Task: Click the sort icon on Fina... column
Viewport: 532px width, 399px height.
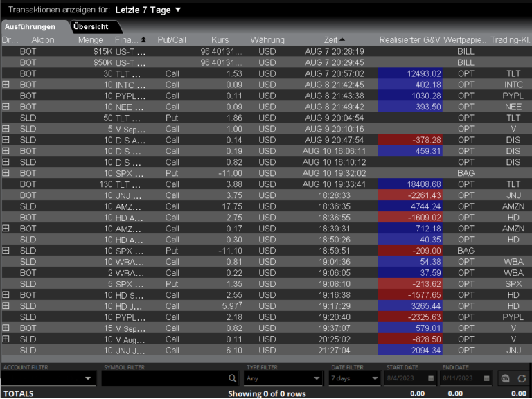Action: 143,39
